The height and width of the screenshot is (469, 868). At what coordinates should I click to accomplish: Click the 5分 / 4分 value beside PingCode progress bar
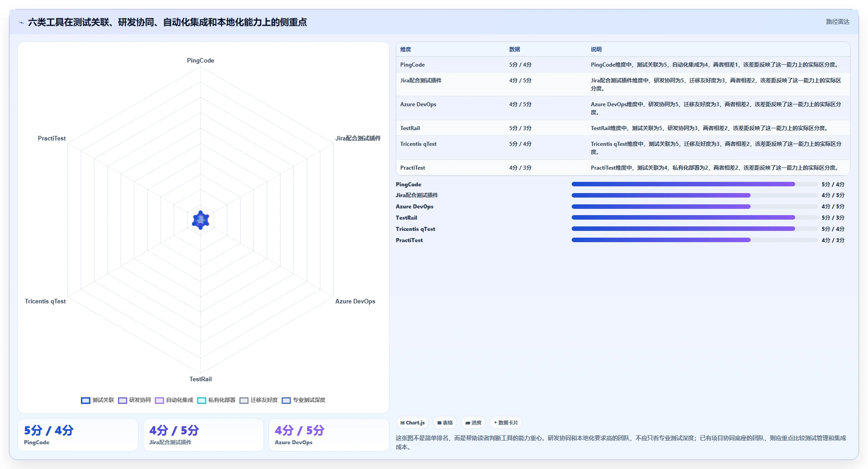833,185
